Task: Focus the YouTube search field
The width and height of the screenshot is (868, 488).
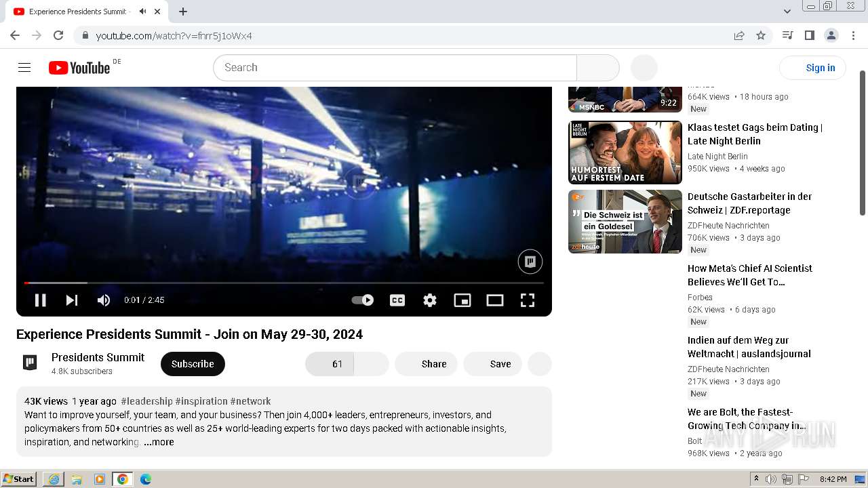Action: tap(395, 68)
